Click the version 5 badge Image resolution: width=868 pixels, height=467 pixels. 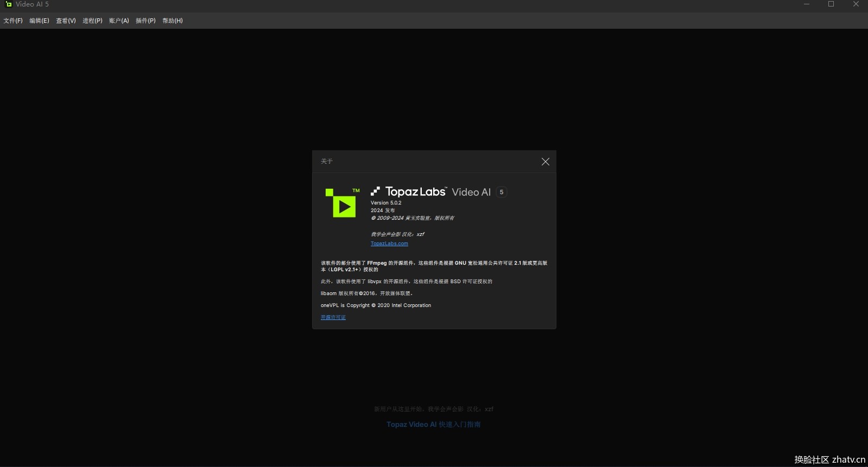point(502,192)
